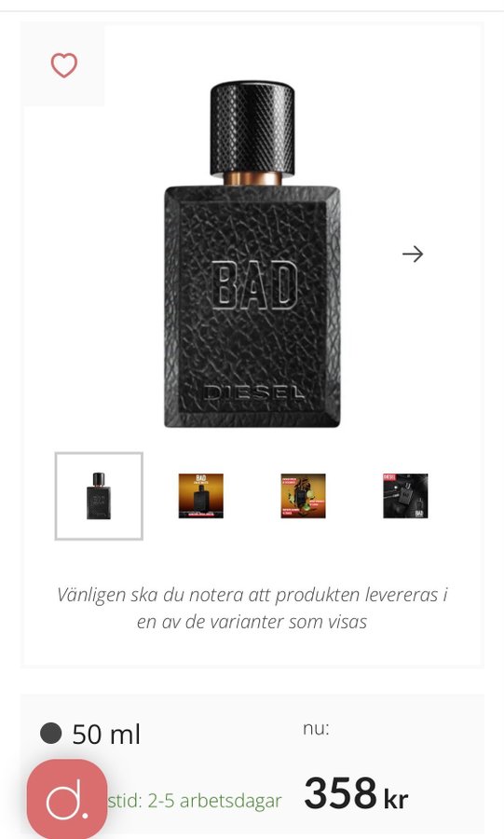Select the first bottle thumbnail

pyautogui.click(x=99, y=496)
